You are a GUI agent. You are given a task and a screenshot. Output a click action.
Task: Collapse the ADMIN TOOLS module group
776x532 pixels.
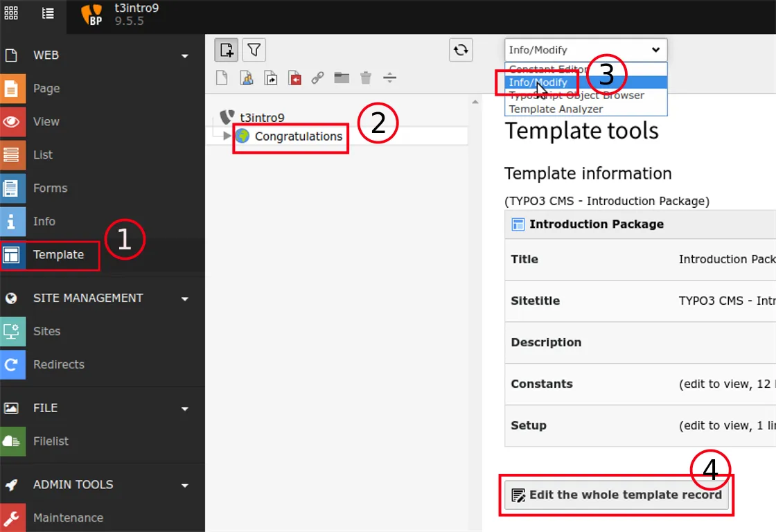pyautogui.click(x=185, y=486)
